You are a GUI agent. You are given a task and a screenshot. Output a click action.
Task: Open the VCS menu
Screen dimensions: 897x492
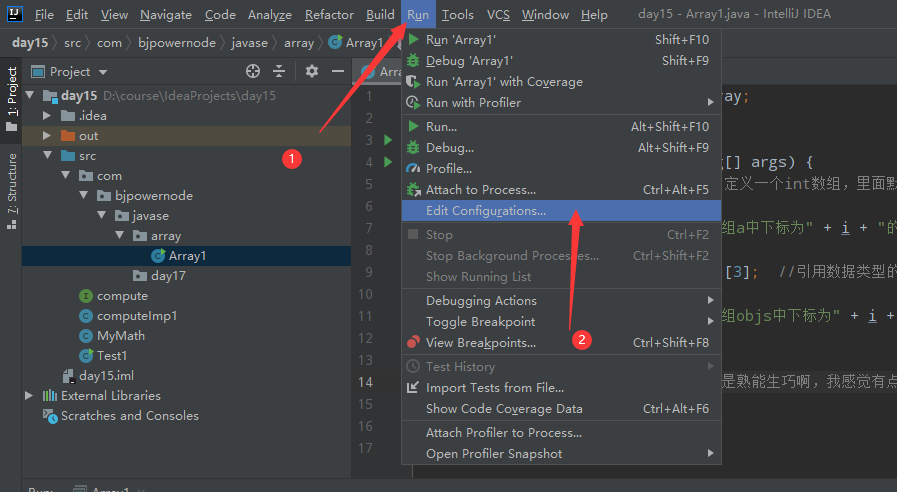pos(498,14)
